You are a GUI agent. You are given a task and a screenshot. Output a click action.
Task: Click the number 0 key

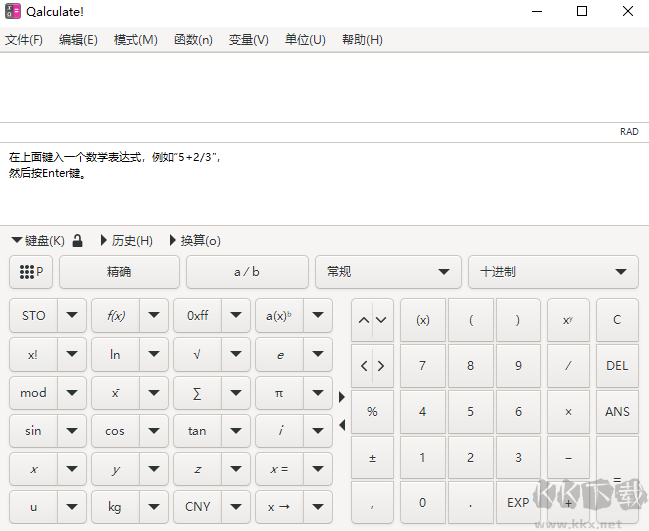[423, 502]
